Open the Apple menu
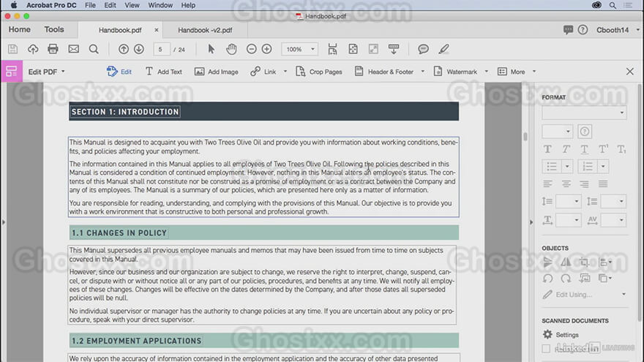The width and height of the screenshot is (644, 362). (14, 5)
